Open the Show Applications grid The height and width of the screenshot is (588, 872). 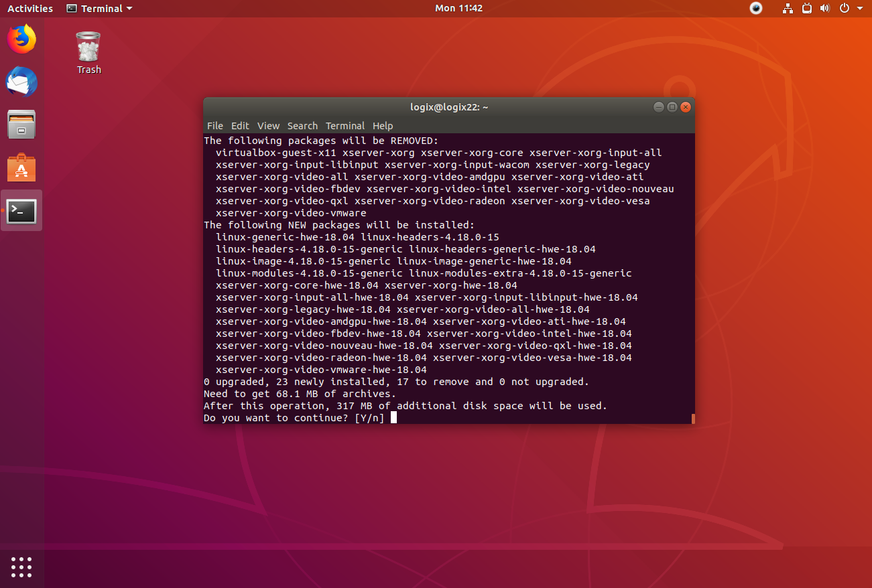pos(21,567)
